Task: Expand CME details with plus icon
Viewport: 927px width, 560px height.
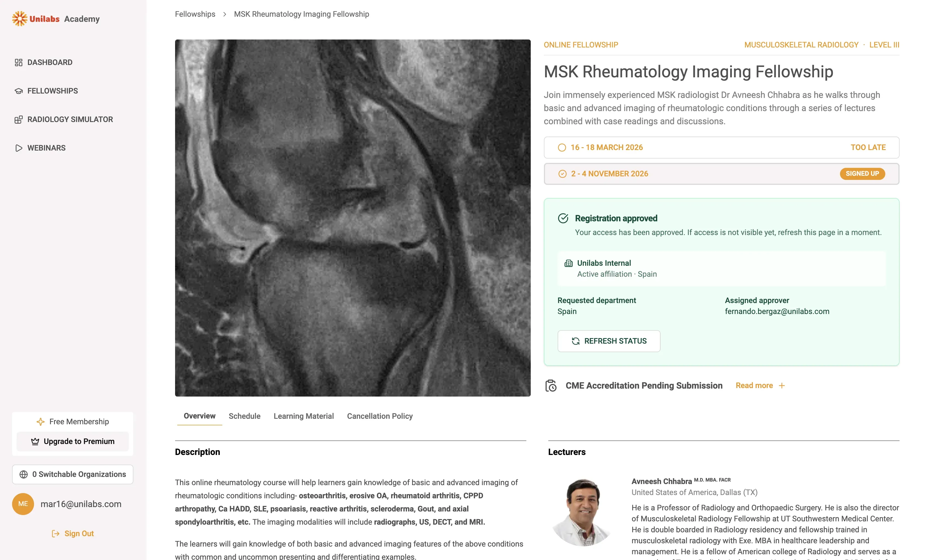Action: [782, 386]
